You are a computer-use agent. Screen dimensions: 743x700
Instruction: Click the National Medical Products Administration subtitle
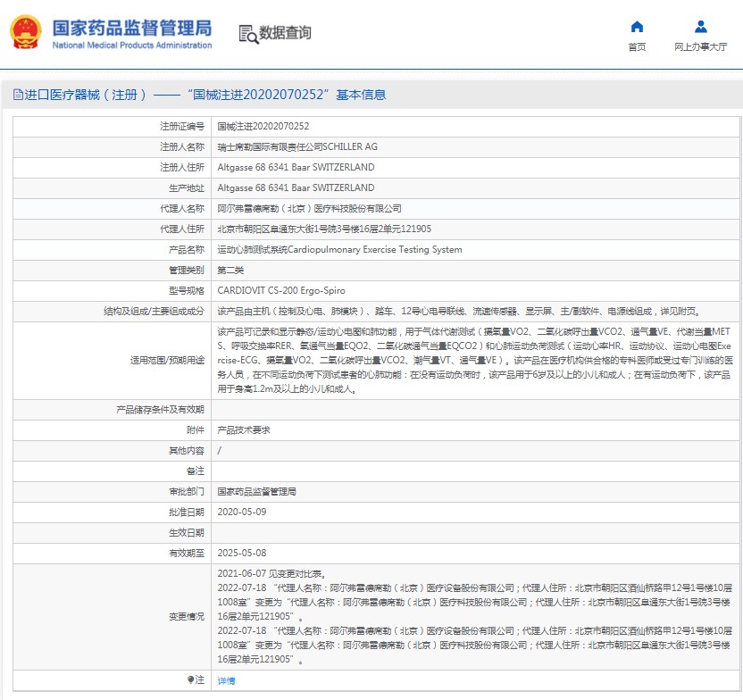[132, 46]
